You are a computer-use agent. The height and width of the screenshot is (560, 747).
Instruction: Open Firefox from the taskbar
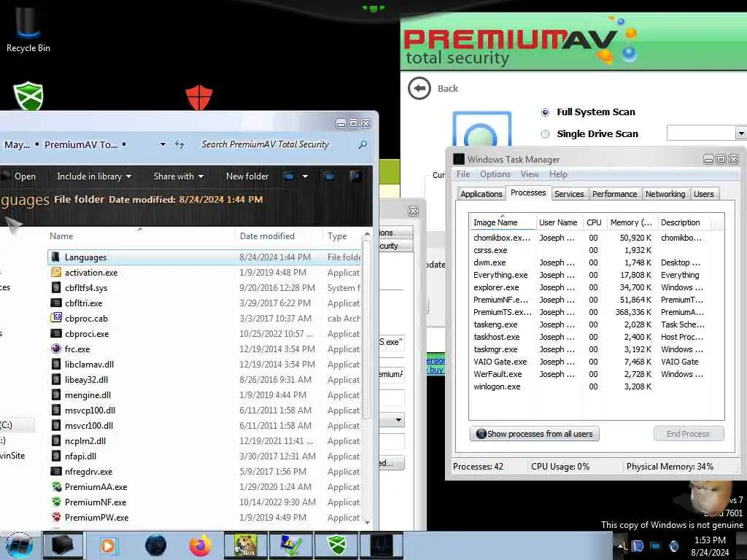[x=201, y=545]
